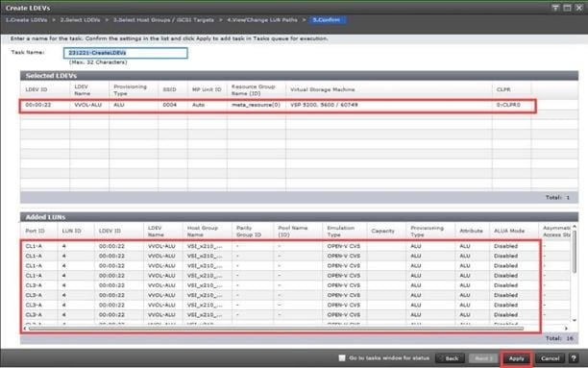Click into the Task Name field
This screenshot has height=368, width=588.
(x=126, y=53)
